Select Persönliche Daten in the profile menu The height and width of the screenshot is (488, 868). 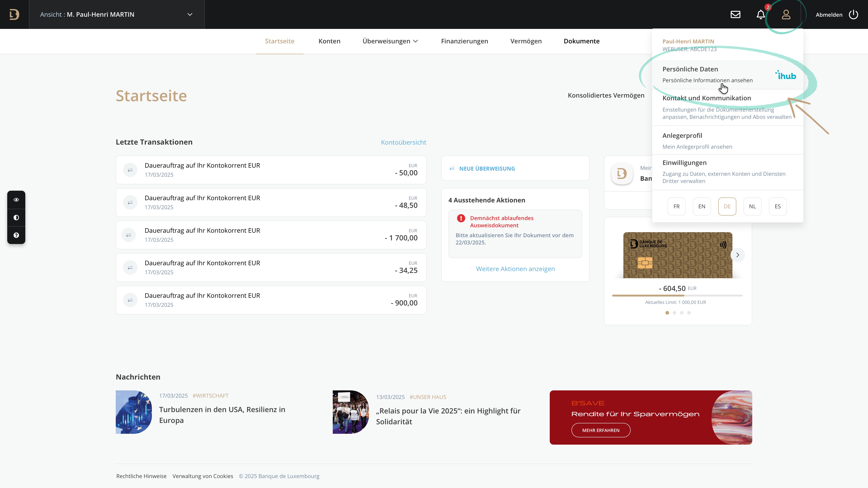tap(727, 74)
